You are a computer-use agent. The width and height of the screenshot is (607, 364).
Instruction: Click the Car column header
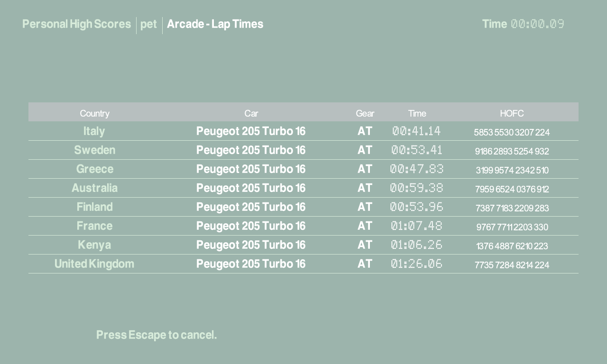(x=251, y=113)
